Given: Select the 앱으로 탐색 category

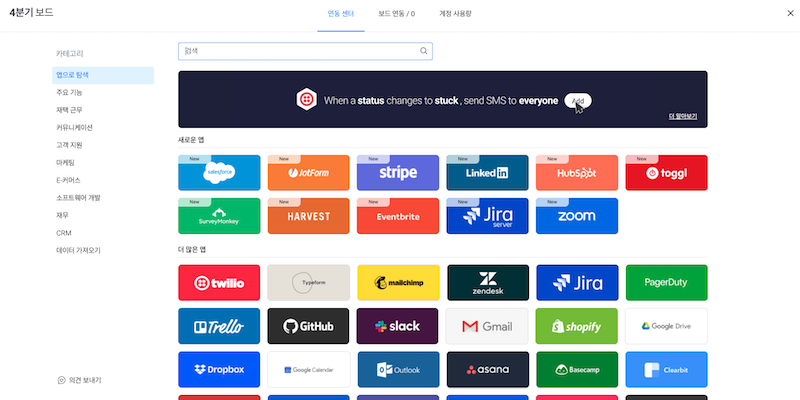Looking at the screenshot, I should click(103, 75).
